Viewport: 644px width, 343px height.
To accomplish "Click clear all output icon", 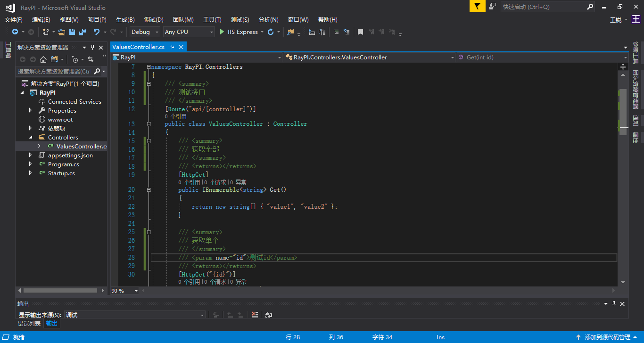I will pyautogui.click(x=255, y=315).
